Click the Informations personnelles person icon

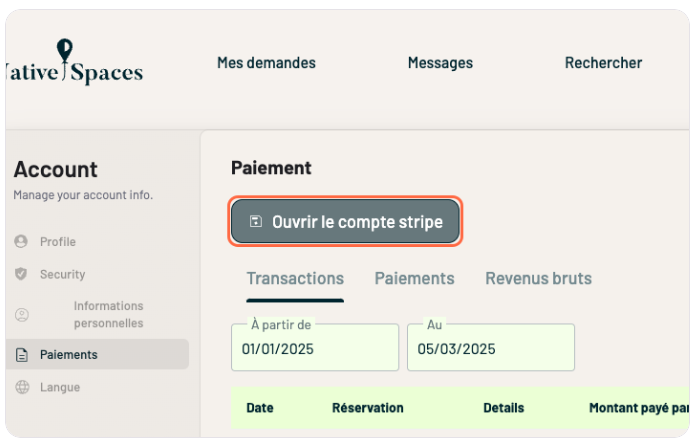pos(22,315)
